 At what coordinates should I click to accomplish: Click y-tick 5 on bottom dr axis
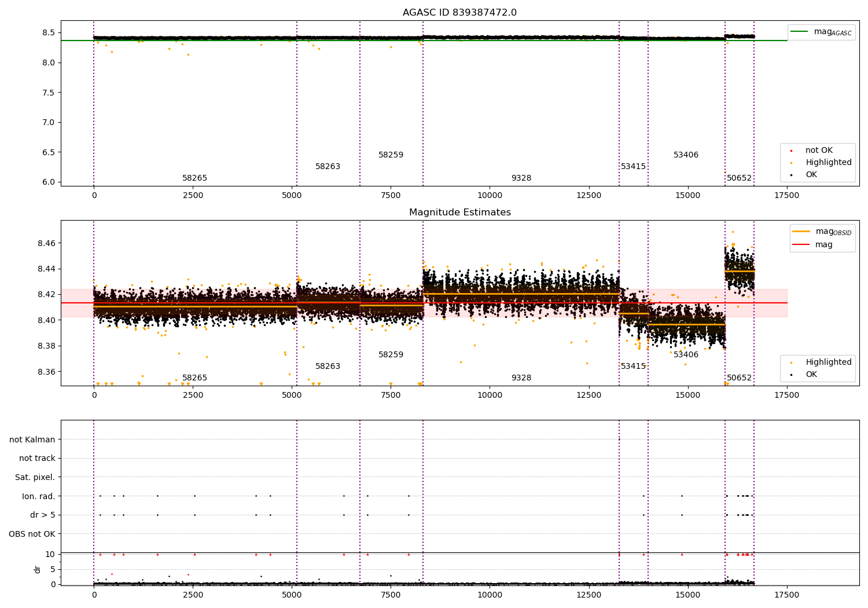53,569
